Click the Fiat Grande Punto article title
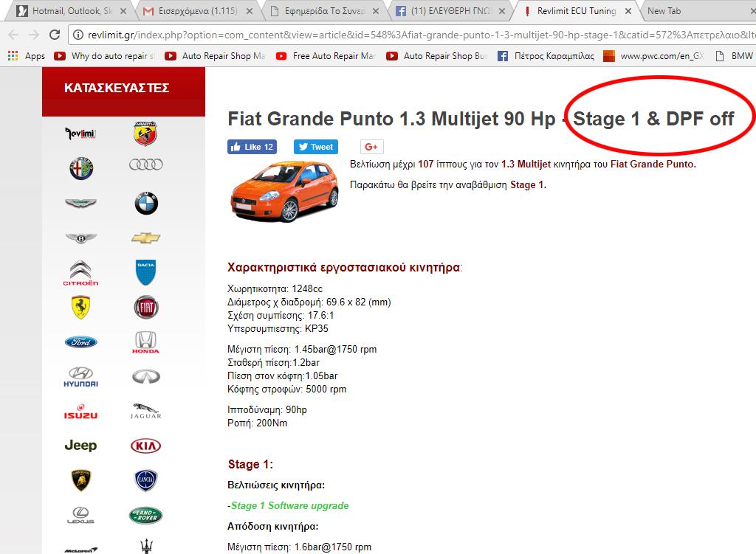The height and width of the screenshot is (554, 756). [481, 119]
